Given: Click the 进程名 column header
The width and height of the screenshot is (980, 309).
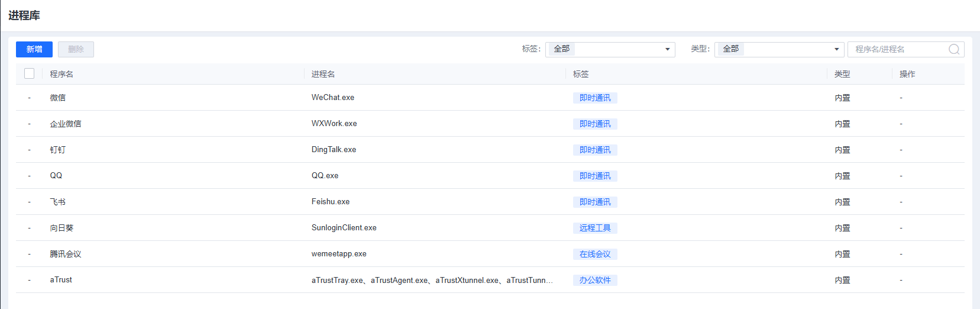Looking at the screenshot, I should coord(323,74).
